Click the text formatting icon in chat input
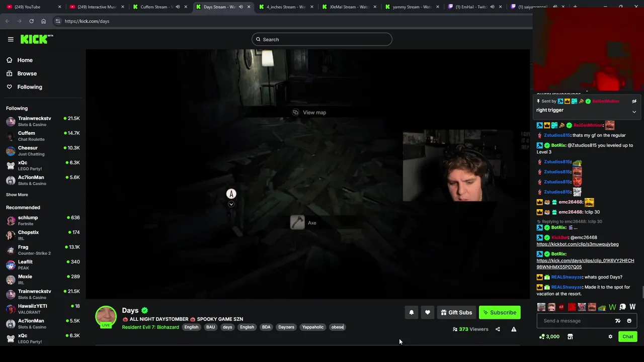This screenshot has width=644, height=362. point(618,321)
